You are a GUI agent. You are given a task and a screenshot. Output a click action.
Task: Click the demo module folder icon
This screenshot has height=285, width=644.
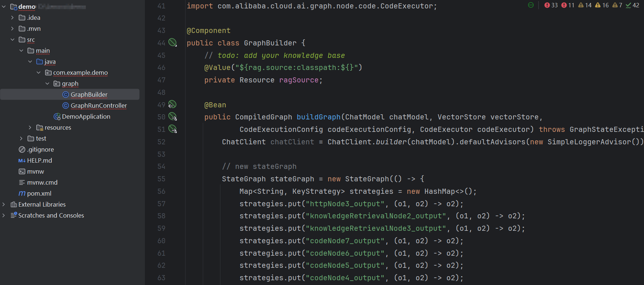[x=14, y=7]
